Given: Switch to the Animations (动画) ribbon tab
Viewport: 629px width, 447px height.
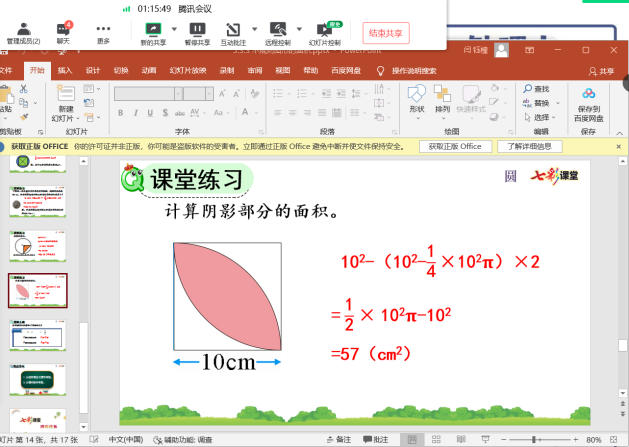Looking at the screenshot, I should 148,70.
